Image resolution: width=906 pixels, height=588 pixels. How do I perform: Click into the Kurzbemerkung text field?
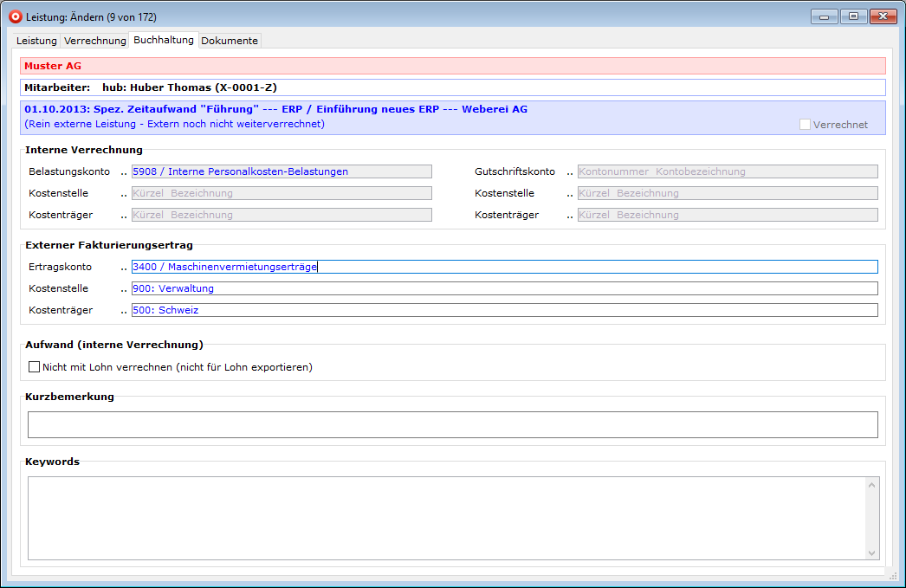click(x=452, y=424)
